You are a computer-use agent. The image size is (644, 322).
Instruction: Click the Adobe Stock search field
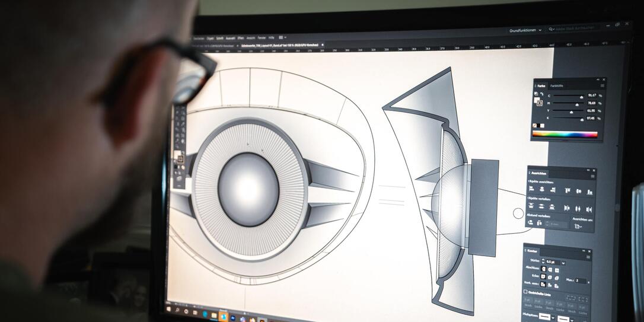576,28
